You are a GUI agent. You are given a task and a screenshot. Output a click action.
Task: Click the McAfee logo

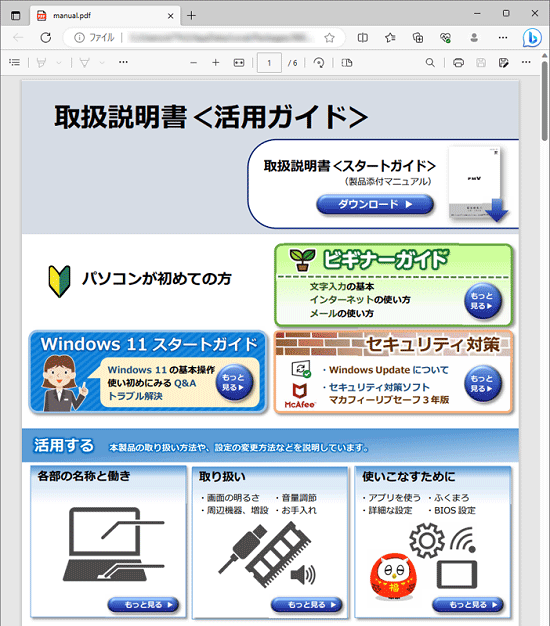tap(300, 396)
